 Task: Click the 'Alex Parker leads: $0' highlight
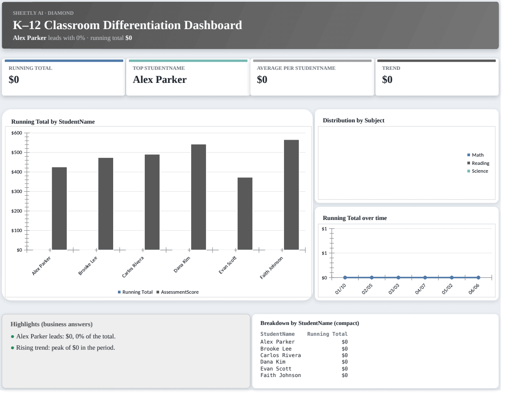click(x=63, y=337)
